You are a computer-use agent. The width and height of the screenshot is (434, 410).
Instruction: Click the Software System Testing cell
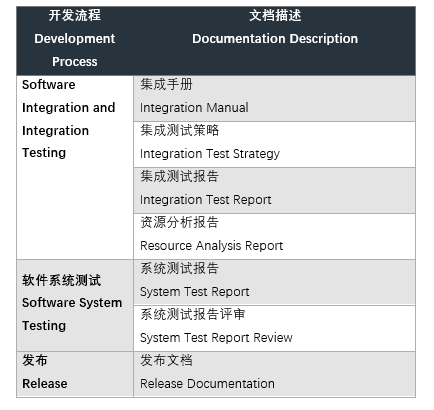[75, 305]
